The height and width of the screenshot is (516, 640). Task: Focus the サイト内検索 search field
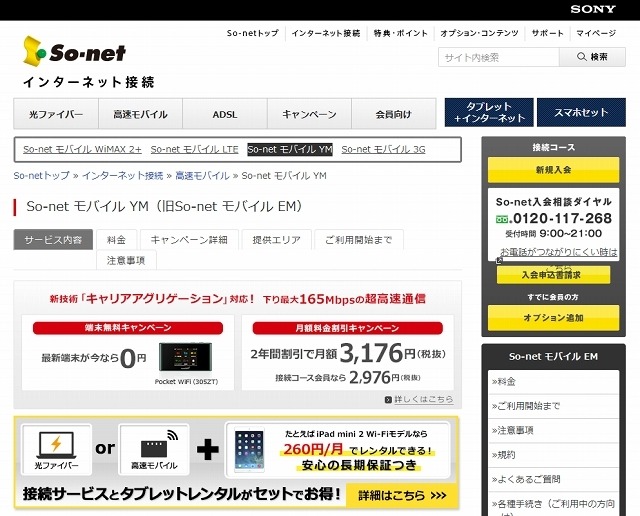pyautogui.click(x=499, y=57)
